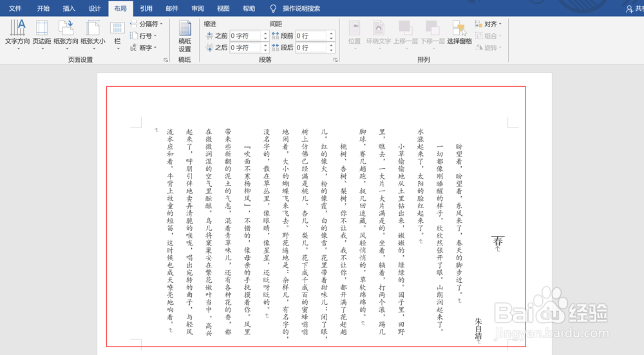Click the 上移一层 bring forward icon
Screen dimensions: 644x355
[405, 28]
